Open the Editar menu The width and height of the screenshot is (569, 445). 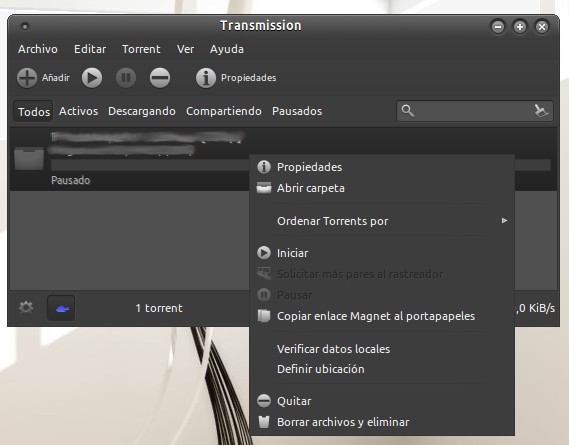(90, 49)
